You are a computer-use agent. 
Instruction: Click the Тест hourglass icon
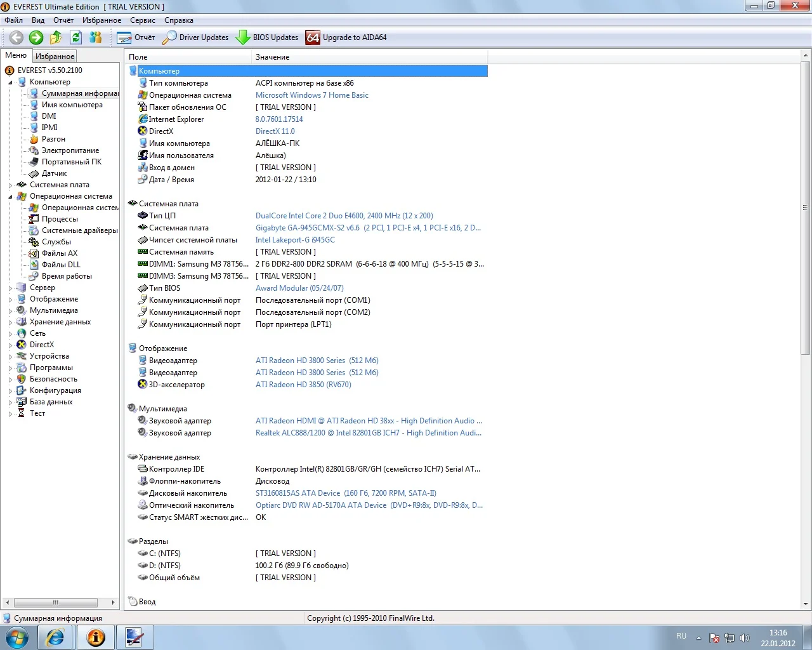22,413
